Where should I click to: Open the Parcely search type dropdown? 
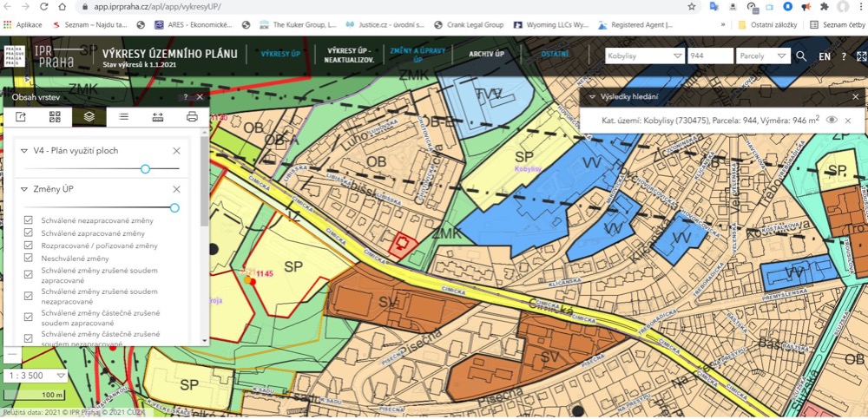point(762,56)
